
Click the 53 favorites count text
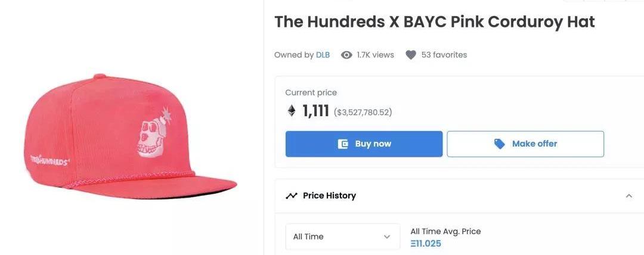(444, 55)
